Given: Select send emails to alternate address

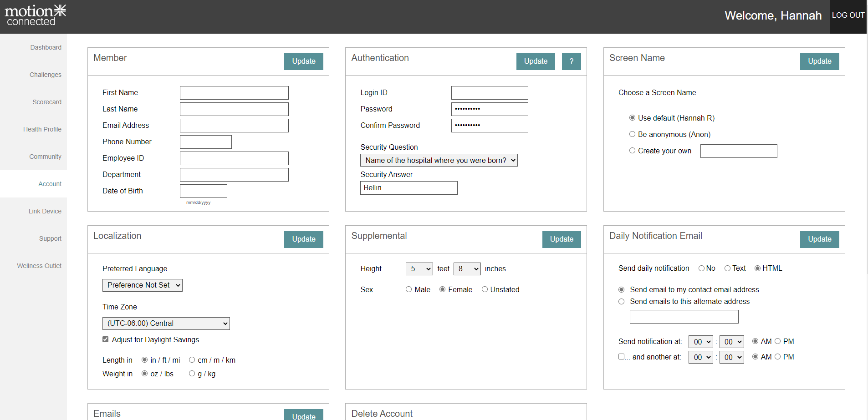Looking at the screenshot, I should click(621, 302).
